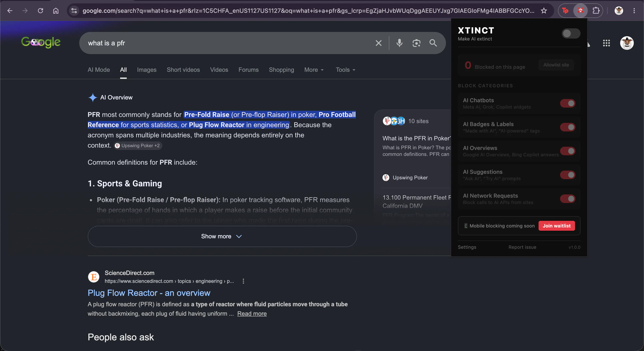Click Read more link in ScienceDirect snippet

tap(252, 314)
